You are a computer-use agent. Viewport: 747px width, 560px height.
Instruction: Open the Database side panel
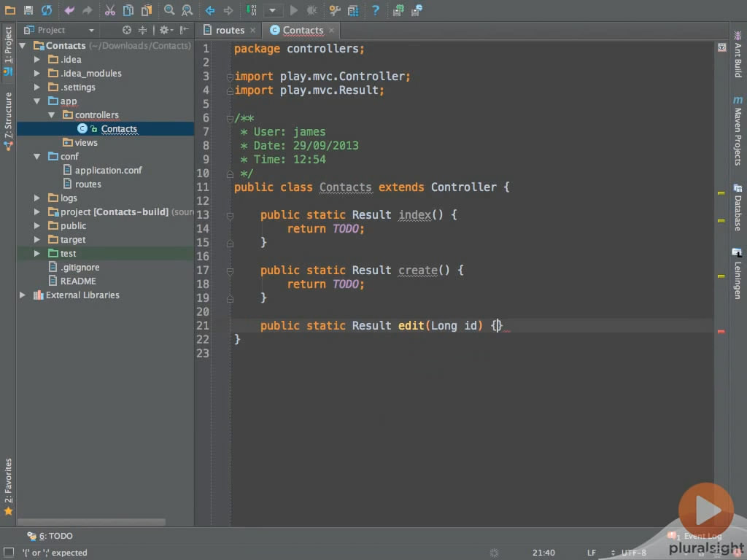point(738,207)
